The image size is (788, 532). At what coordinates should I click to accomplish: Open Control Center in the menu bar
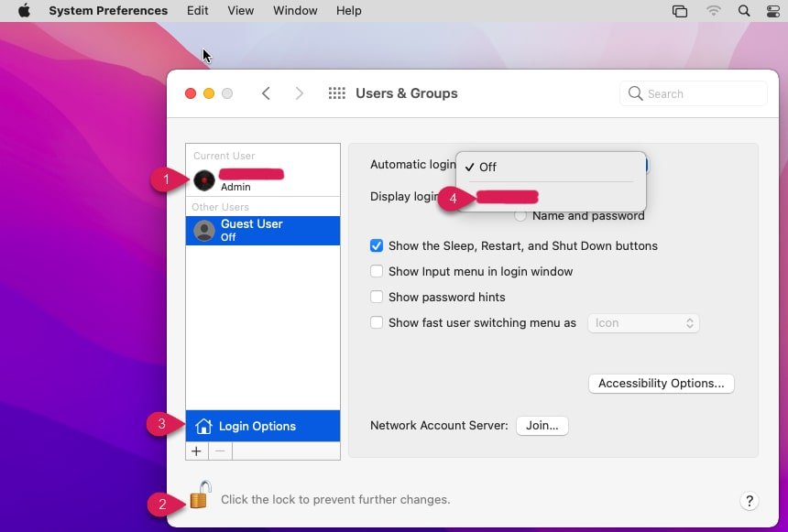[772, 11]
